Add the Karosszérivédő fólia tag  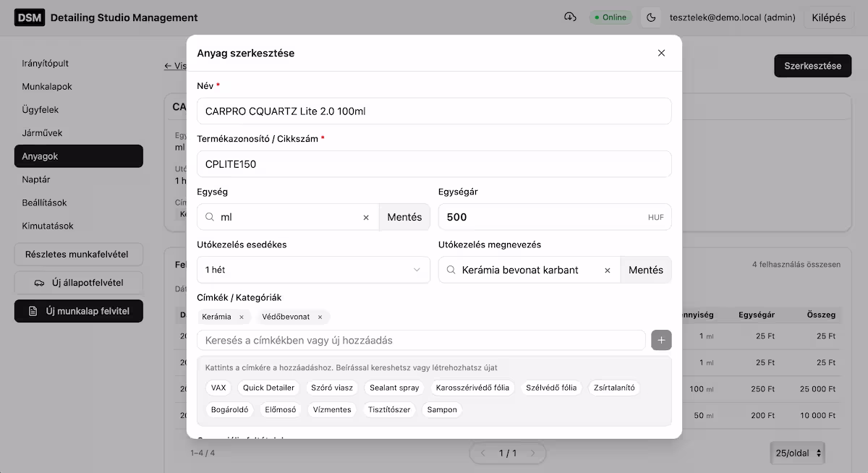[x=472, y=388]
